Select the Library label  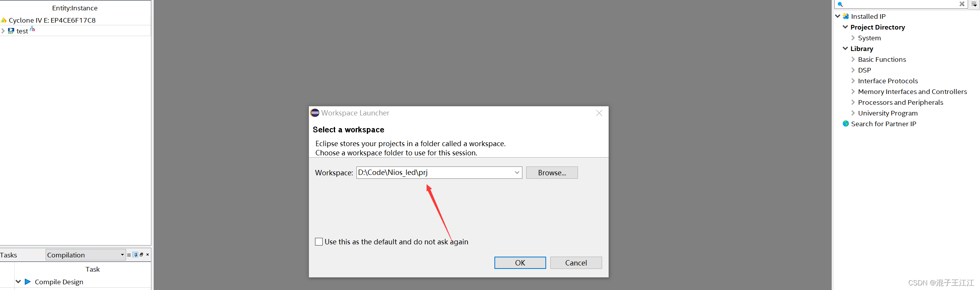pyautogui.click(x=862, y=49)
